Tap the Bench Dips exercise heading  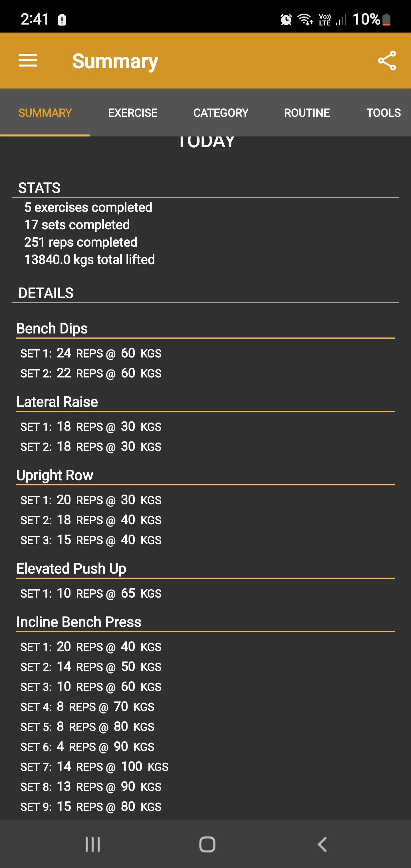pyautogui.click(x=52, y=328)
